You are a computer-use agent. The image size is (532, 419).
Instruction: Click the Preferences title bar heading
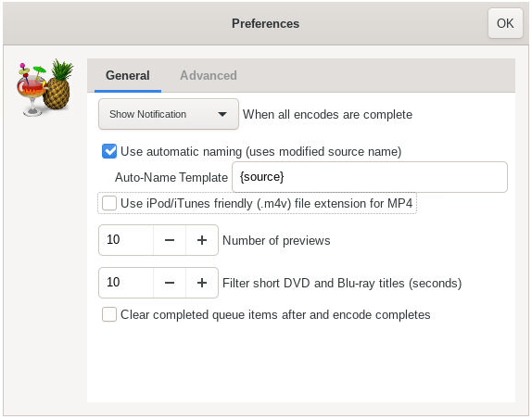(x=266, y=23)
